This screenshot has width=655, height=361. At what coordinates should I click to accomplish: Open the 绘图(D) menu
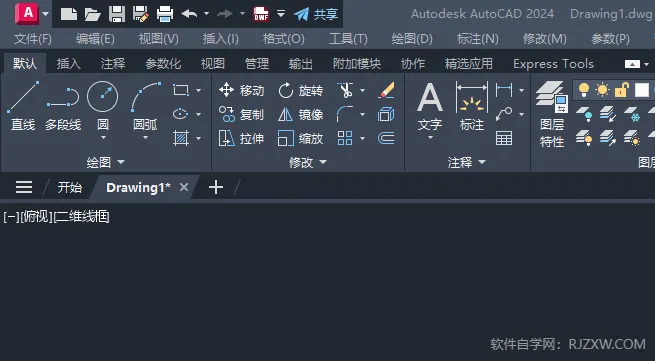412,39
